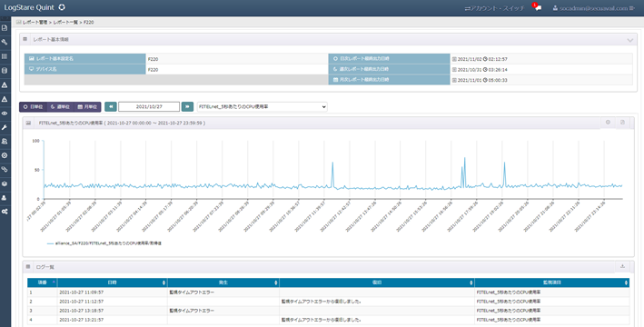This screenshot has width=644, height=327.
Task: Click the CPU spike after 19:02 in the chart
Action: click(504, 163)
